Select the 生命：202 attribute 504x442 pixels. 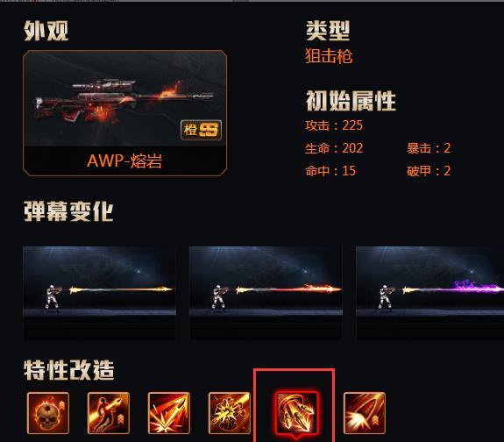click(334, 148)
